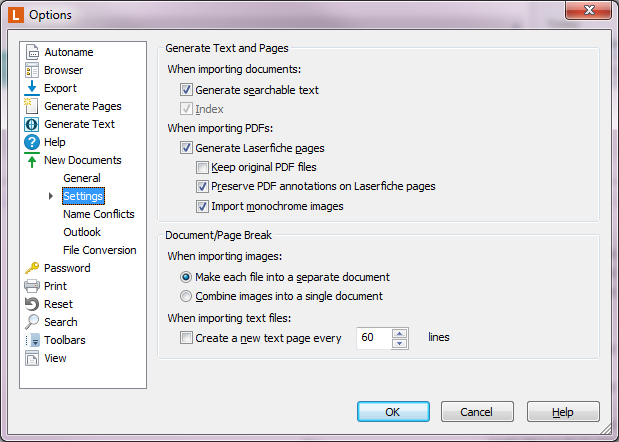Screen dimensions: 619x442
Task: Open the Name Conflicts options page
Action: [99, 214]
